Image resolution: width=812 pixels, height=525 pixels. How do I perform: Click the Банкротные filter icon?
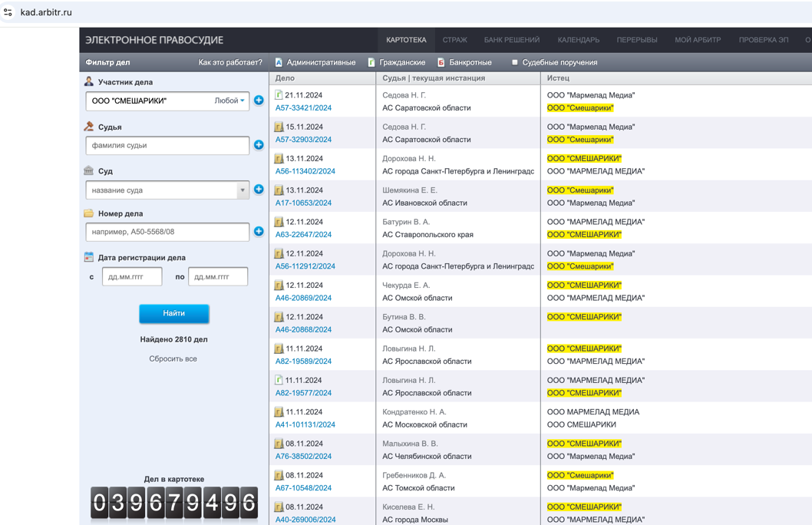tap(441, 63)
